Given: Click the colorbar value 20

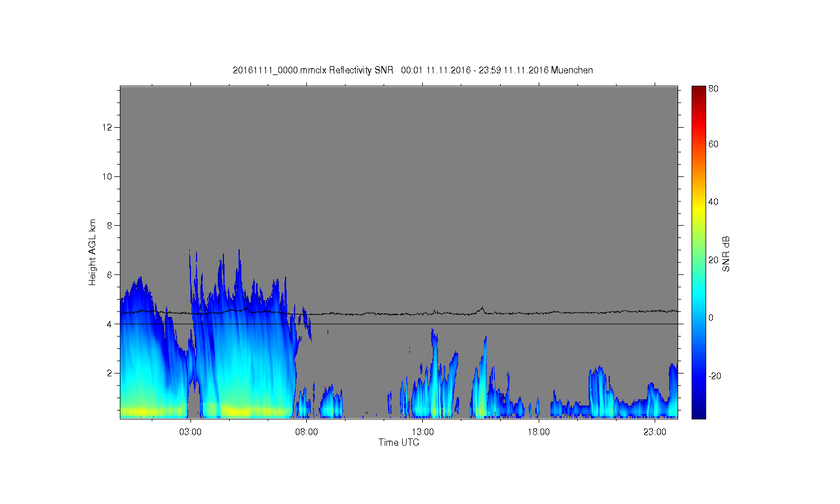Looking at the screenshot, I should (x=713, y=260).
